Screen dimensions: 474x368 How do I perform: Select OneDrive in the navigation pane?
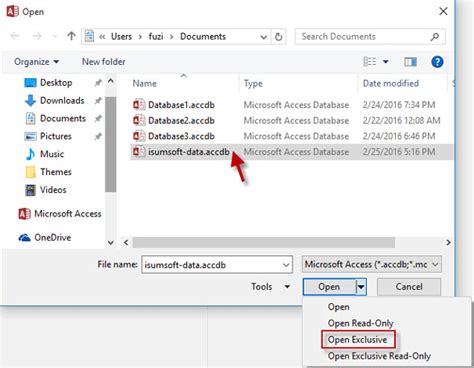click(x=45, y=237)
